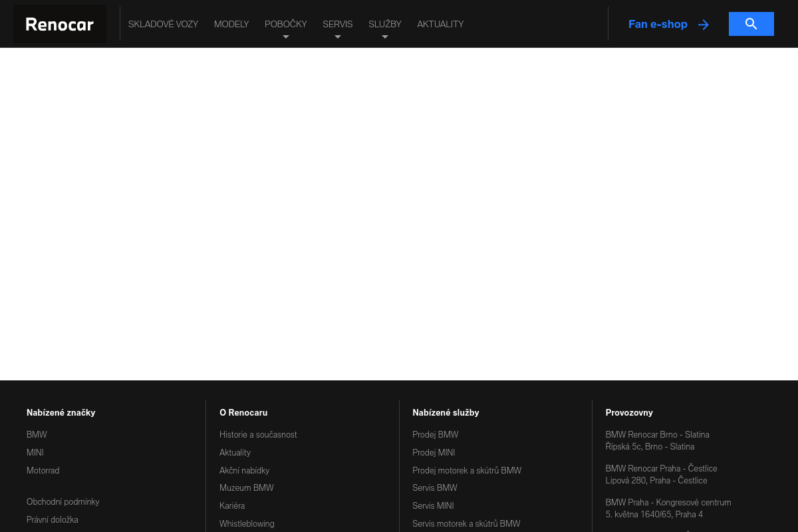Open the Kariéra footer link
The image size is (798, 532).
pyautogui.click(x=232, y=505)
